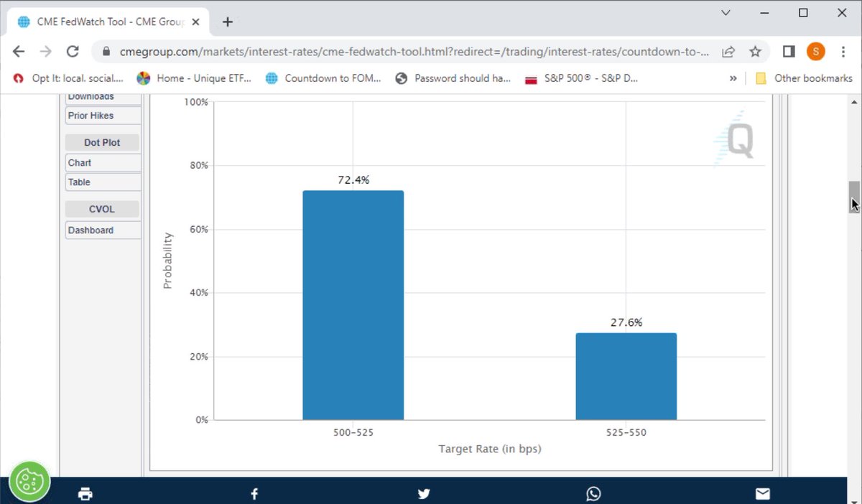Image resolution: width=862 pixels, height=504 pixels.
Task: Open the tab search chevron
Action: click(x=726, y=12)
